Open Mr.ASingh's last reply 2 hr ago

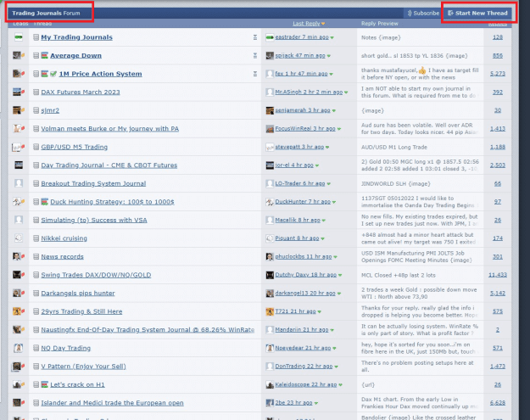[x=309, y=92]
